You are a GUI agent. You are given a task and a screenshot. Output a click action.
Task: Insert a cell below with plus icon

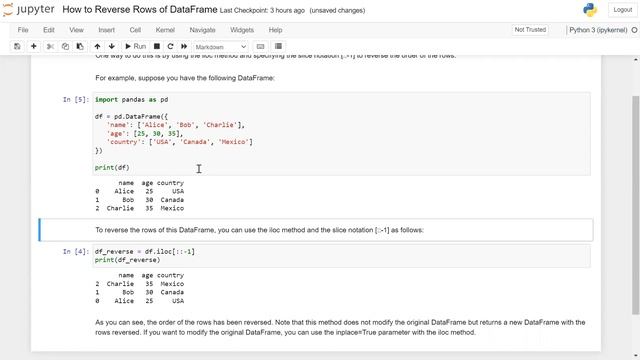pos(33,47)
